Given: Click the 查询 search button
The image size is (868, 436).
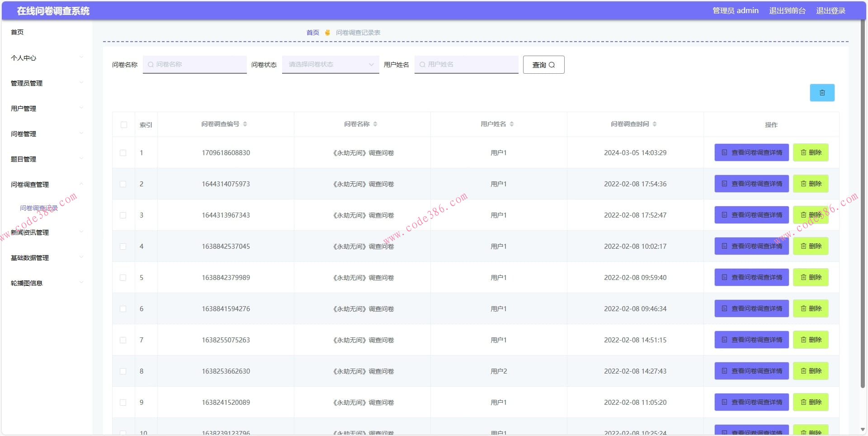Looking at the screenshot, I should [x=543, y=65].
